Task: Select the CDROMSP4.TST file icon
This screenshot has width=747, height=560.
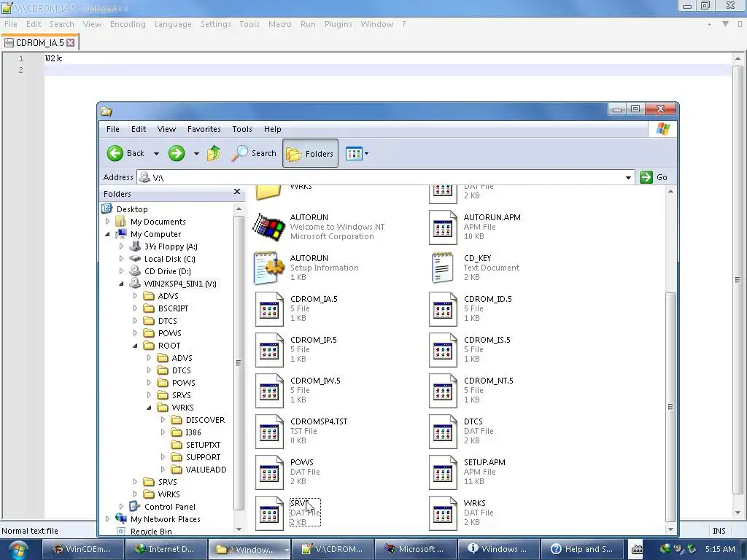Action: pos(269,432)
